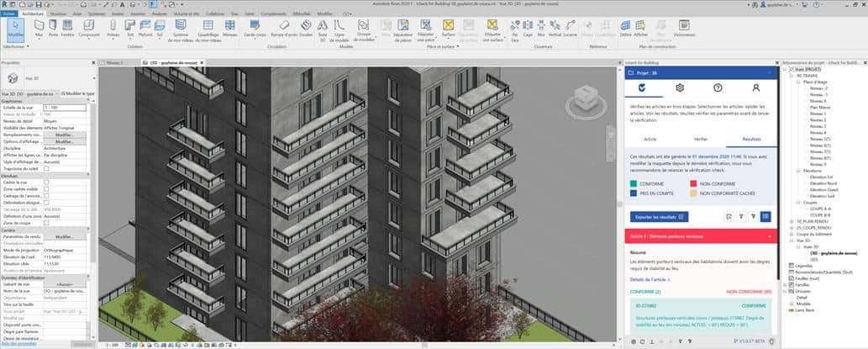Switch to the Structure ribbon tab
868x349 pixels.
(58, 13)
